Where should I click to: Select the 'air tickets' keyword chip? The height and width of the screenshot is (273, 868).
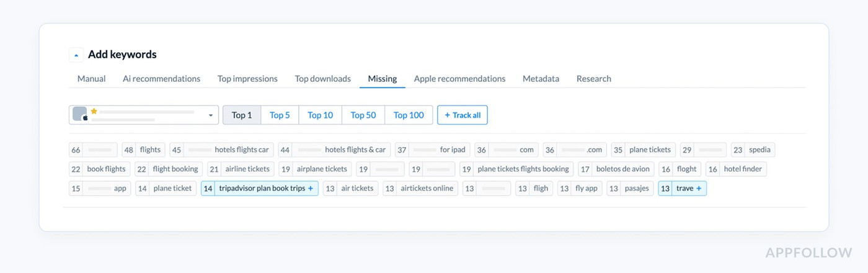pos(350,188)
